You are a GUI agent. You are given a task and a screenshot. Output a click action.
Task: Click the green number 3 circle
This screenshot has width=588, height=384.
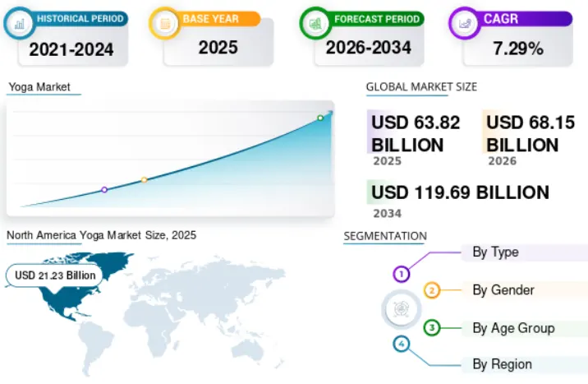click(432, 328)
